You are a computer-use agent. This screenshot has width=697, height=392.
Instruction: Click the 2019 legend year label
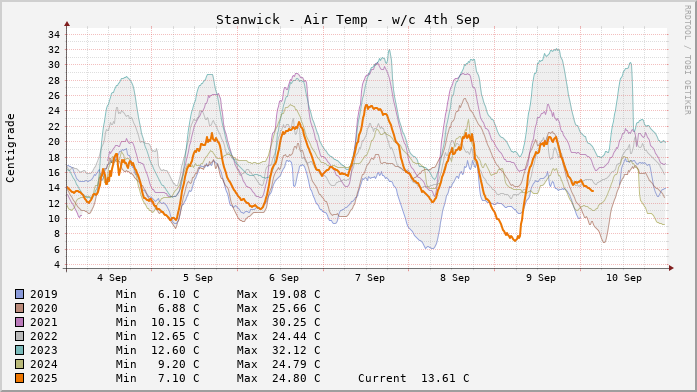pyautogui.click(x=44, y=294)
